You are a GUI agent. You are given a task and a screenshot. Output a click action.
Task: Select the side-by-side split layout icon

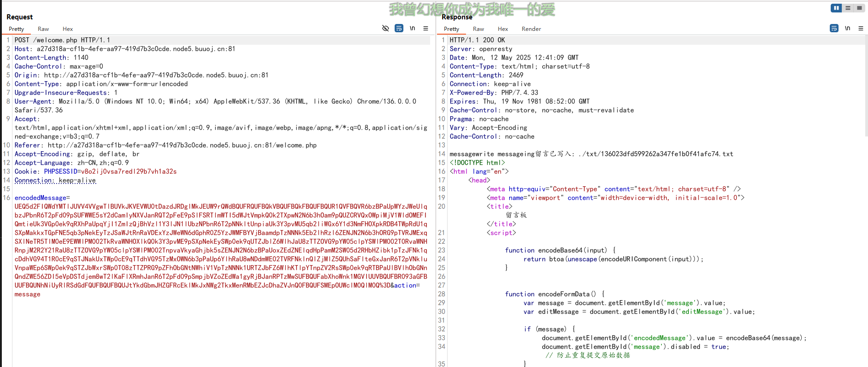click(836, 8)
